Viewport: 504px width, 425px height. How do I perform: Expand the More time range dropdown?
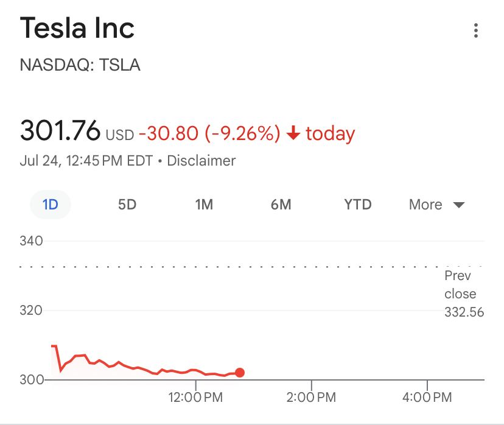436,205
